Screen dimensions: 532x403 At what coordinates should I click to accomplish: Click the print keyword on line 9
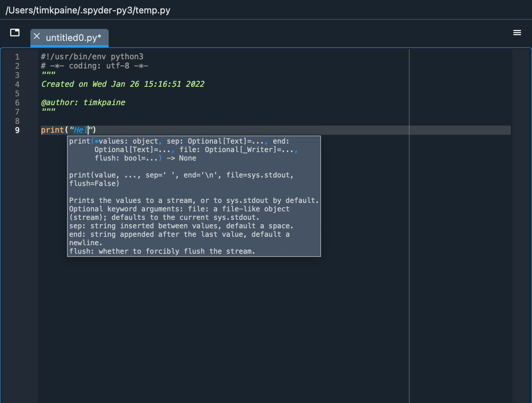[52, 130]
